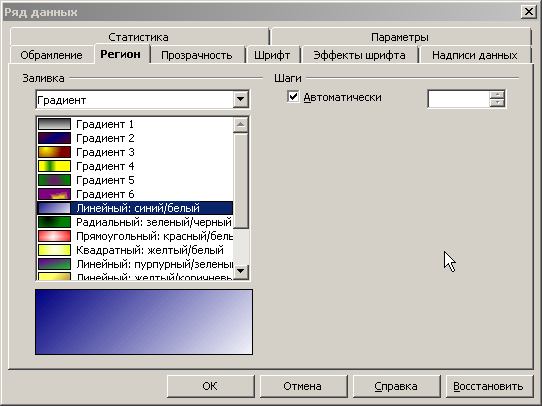Select Градиент 4 yellow-green fill
The image size is (542, 406).
point(135,166)
